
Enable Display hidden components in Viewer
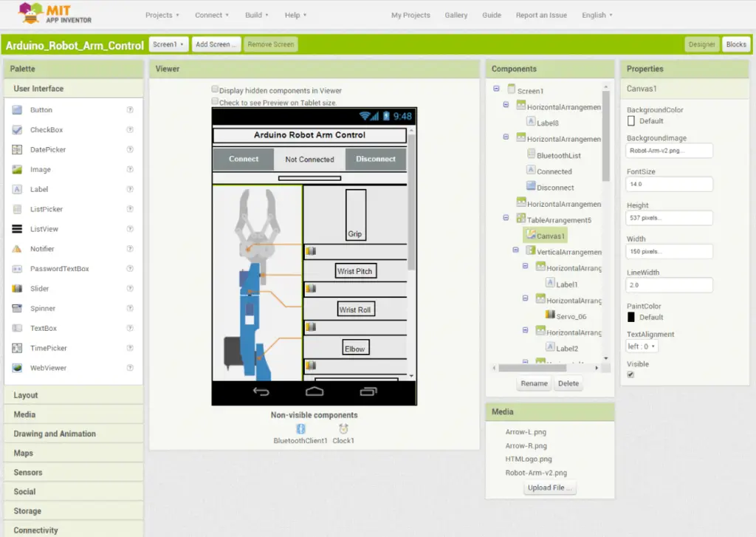tap(216, 89)
